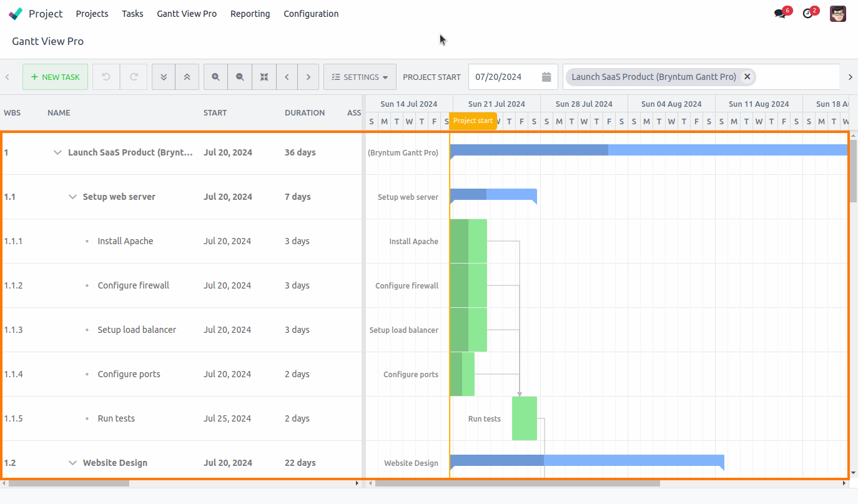Switch to the Configuration menu item
858x504 pixels.
[x=311, y=13]
